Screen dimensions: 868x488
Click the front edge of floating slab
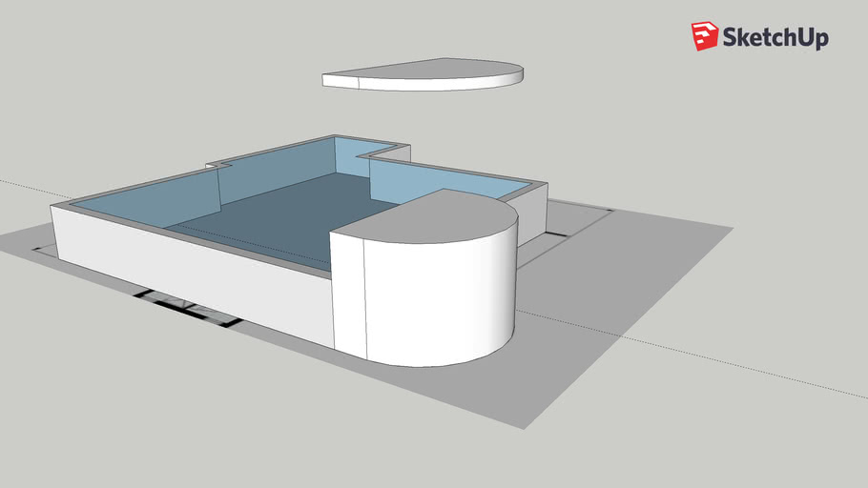coord(429,85)
